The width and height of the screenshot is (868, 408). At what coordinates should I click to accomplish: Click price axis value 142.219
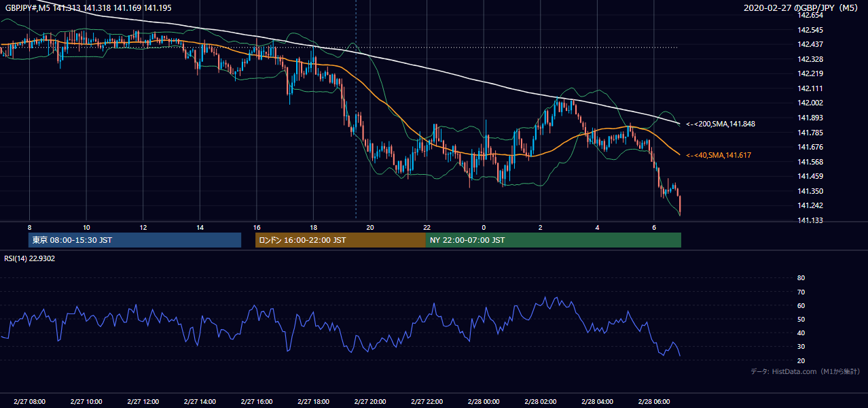(810, 73)
